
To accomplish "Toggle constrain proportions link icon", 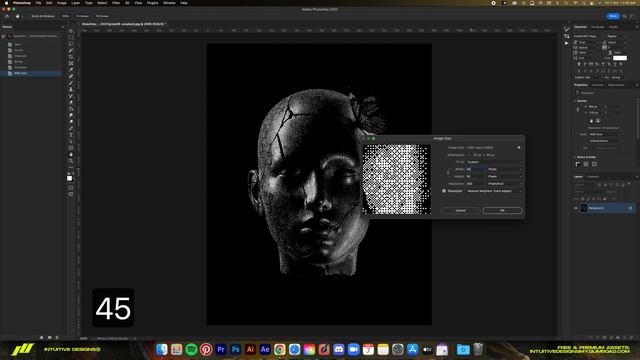I will pos(448,173).
